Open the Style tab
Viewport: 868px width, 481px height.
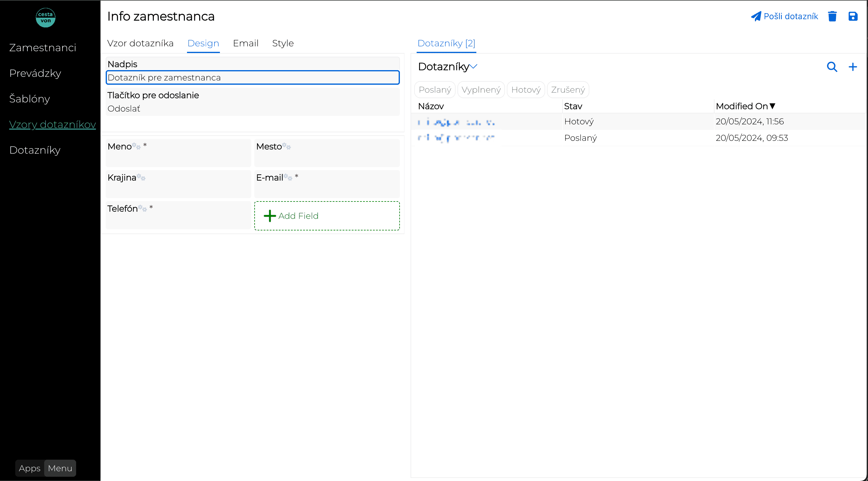[283, 43]
